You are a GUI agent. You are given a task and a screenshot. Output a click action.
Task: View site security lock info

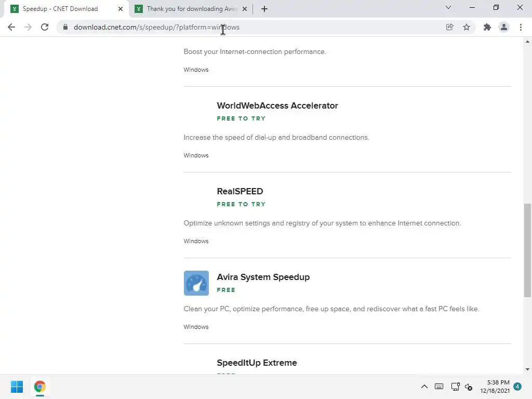(65, 27)
